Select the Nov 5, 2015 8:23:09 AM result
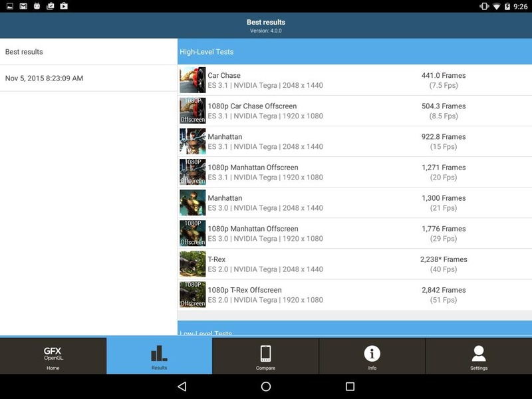The height and width of the screenshot is (399, 532). 88,78
